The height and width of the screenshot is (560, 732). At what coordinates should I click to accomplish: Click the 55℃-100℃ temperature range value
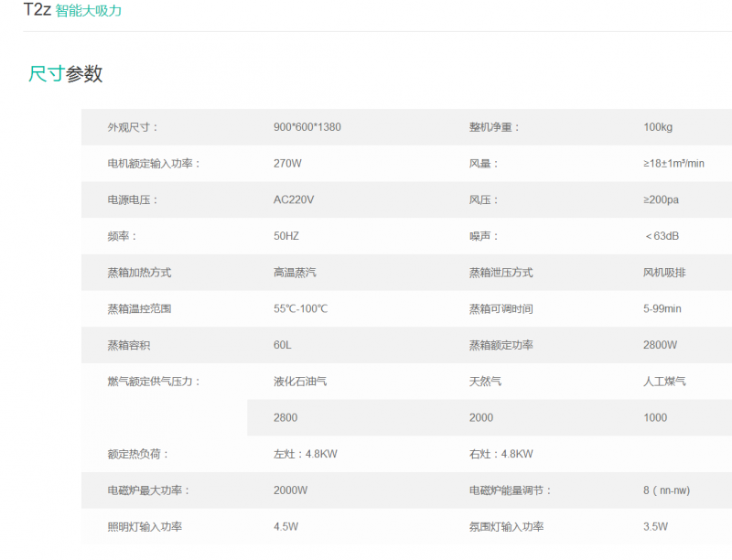(300, 308)
